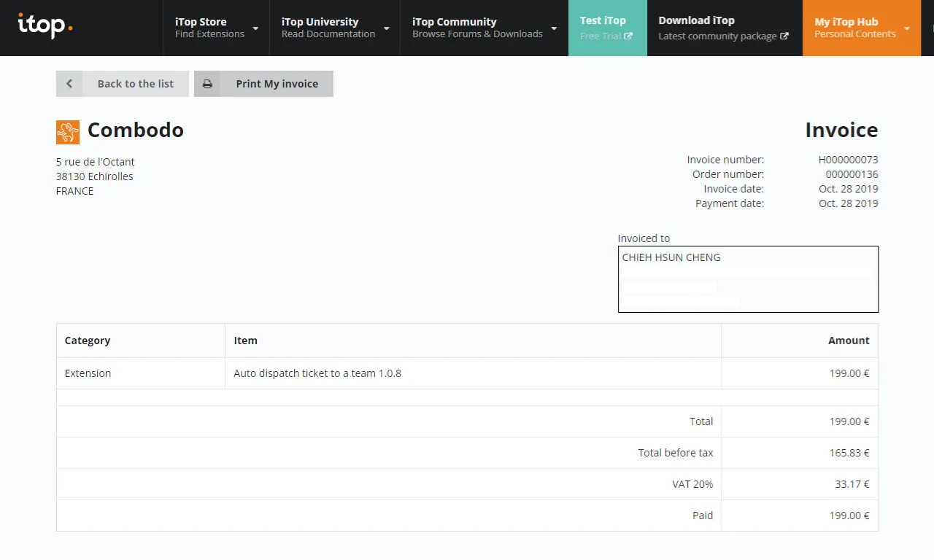934x560 pixels.
Task: Open the iTop Community menu
Action: coord(484,28)
